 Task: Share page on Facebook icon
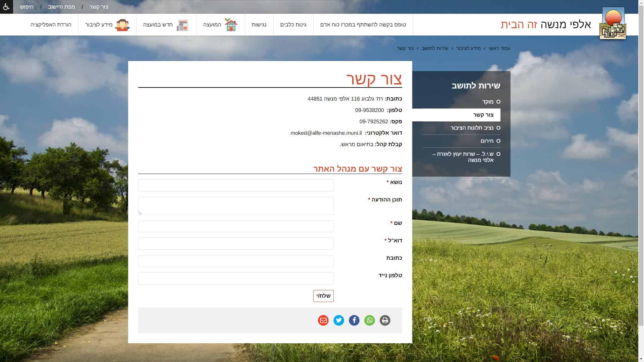(x=354, y=320)
